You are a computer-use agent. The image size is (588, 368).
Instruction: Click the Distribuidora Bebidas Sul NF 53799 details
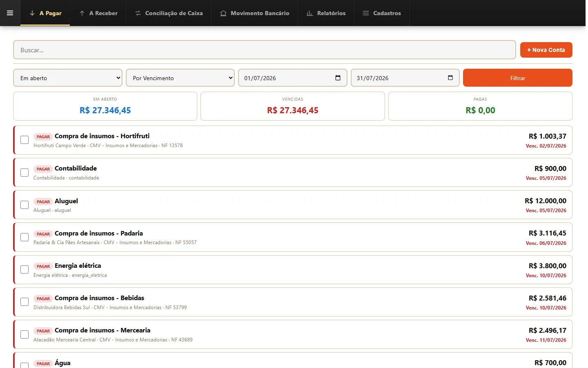click(x=110, y=307)
